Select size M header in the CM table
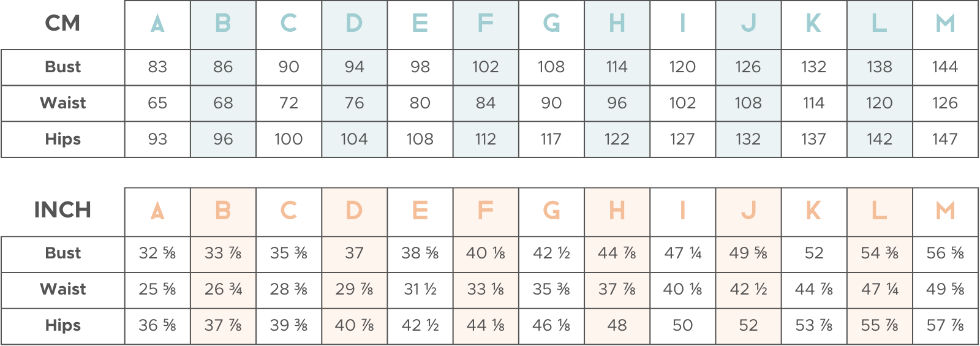Image resolution: width=980 pixels, height=346 pixels. pos(945,24)
